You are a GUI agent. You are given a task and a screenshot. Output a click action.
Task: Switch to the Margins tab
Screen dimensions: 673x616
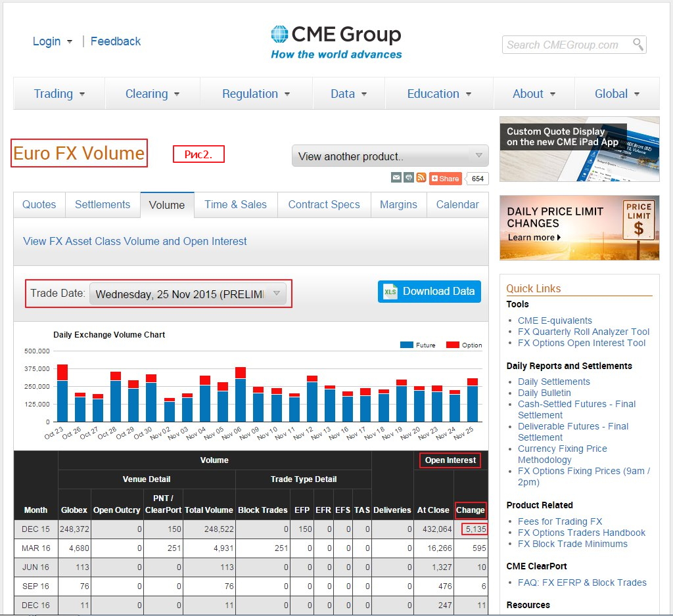[398, 205]
